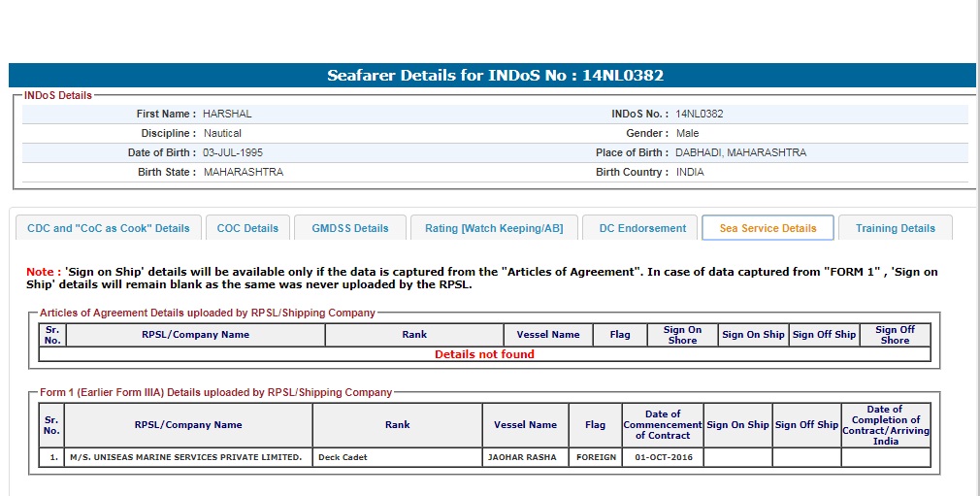Open the GMDSS Details tab

point(350,228)
